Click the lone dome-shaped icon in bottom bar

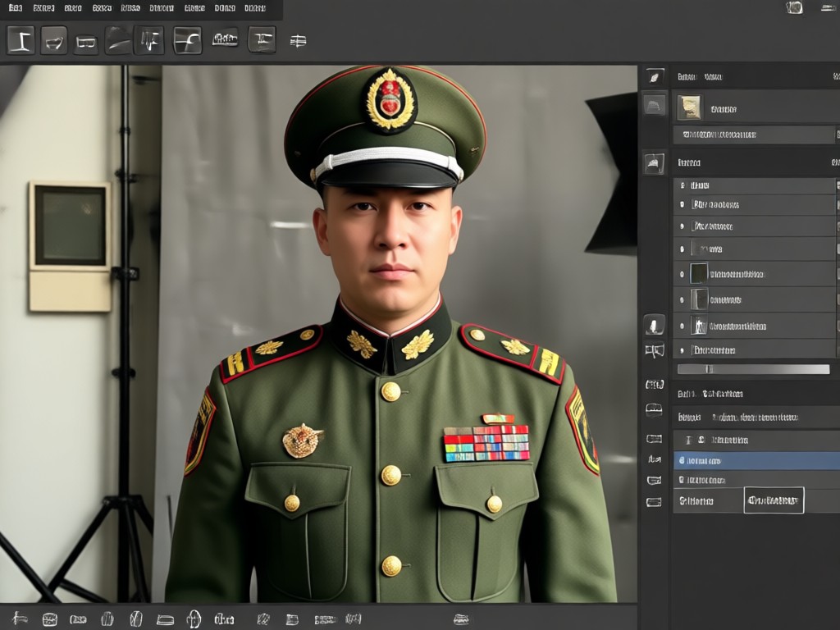[461, 620]
